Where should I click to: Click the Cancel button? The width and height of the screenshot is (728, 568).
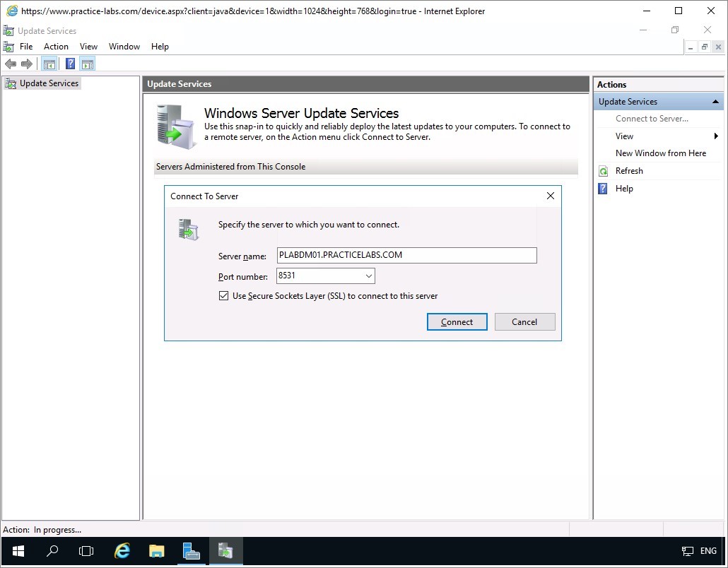pyautogui.click(x=524, y=322)
